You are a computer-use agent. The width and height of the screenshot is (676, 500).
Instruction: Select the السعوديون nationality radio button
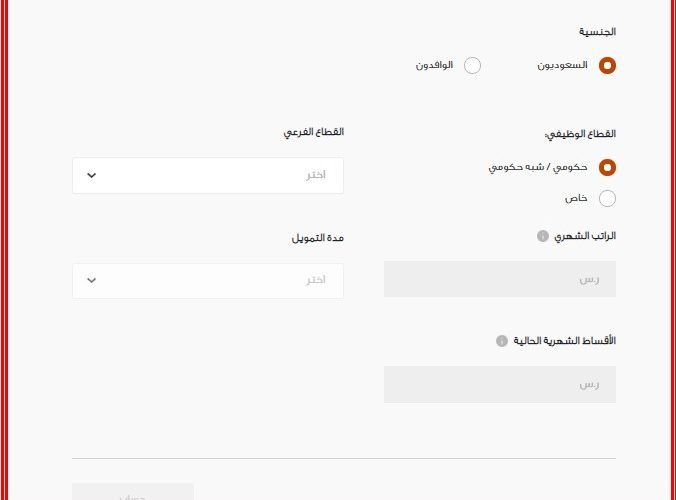pos(607,66)
